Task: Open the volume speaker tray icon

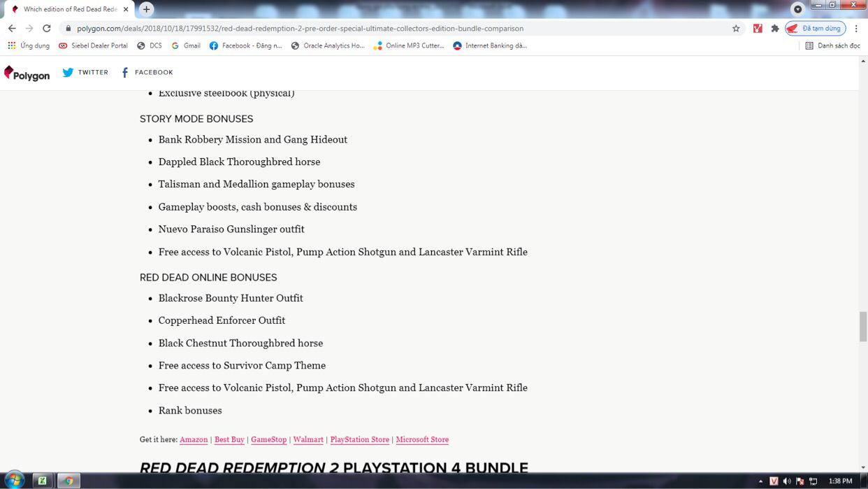Action: coord(787,481)
